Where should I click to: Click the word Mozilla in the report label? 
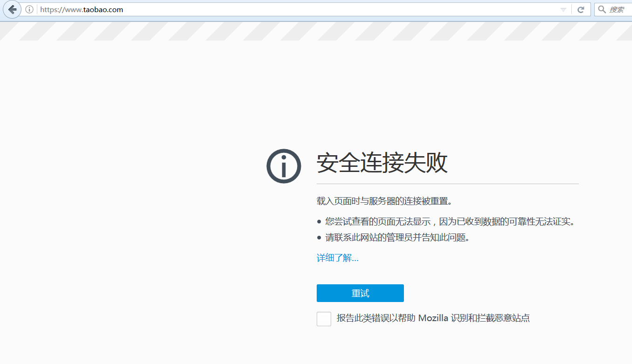(433, 318)
